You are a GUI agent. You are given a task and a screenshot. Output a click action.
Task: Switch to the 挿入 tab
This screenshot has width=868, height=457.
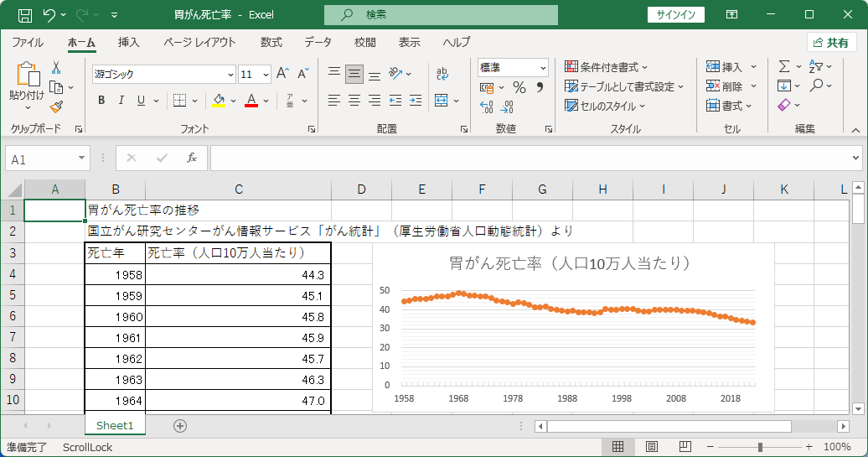[x=128, y=43]
